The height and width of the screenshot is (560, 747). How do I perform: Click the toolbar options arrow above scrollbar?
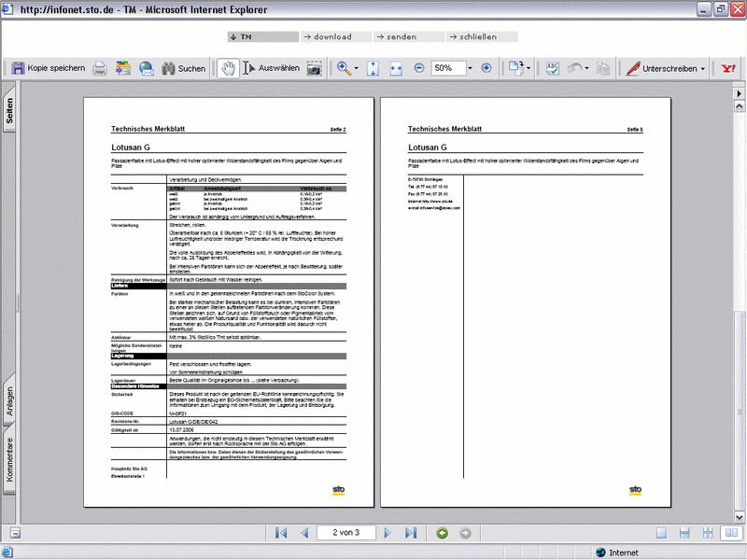click(x=740, y=93)
